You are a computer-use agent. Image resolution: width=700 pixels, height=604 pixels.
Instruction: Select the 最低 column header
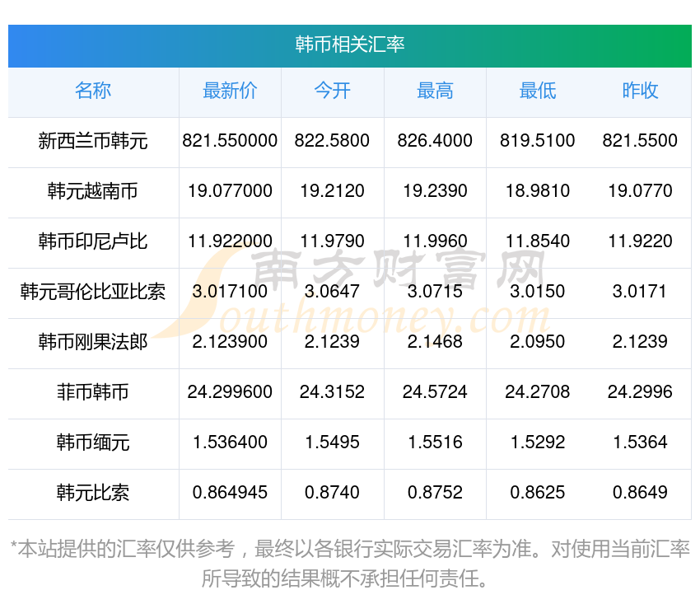(x=538, y=91)
